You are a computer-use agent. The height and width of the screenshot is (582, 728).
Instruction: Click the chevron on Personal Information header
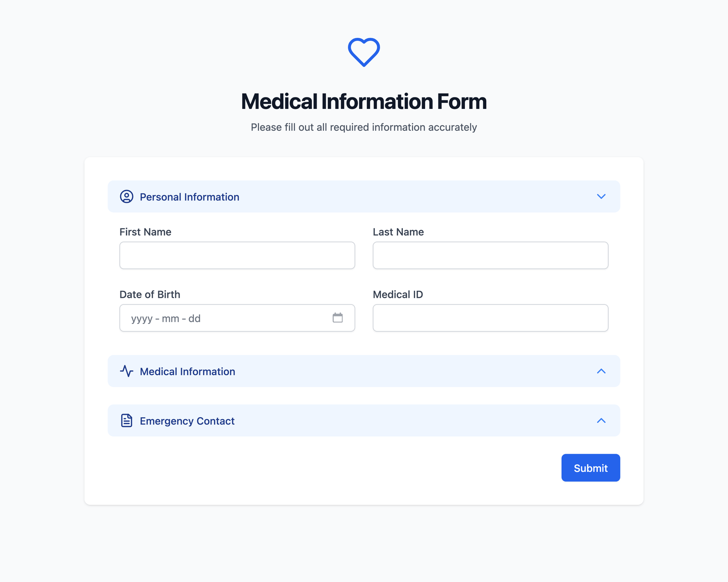pyautogui.click(x=601, y=197)
